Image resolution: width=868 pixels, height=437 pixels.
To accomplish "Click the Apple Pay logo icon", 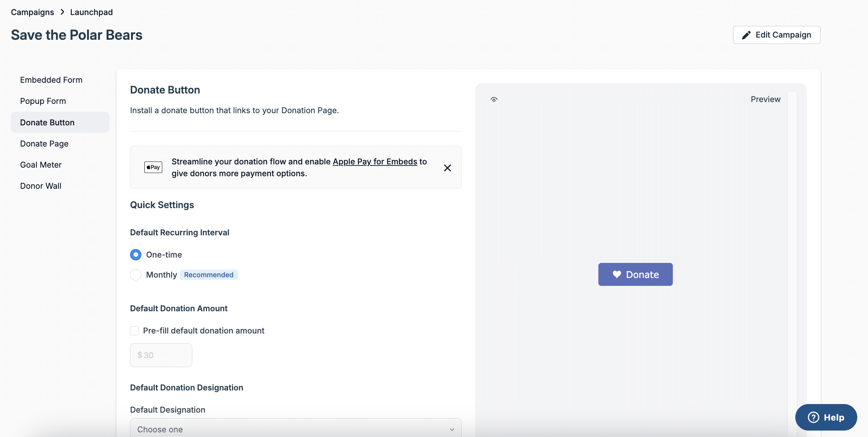I will [153, 167].
